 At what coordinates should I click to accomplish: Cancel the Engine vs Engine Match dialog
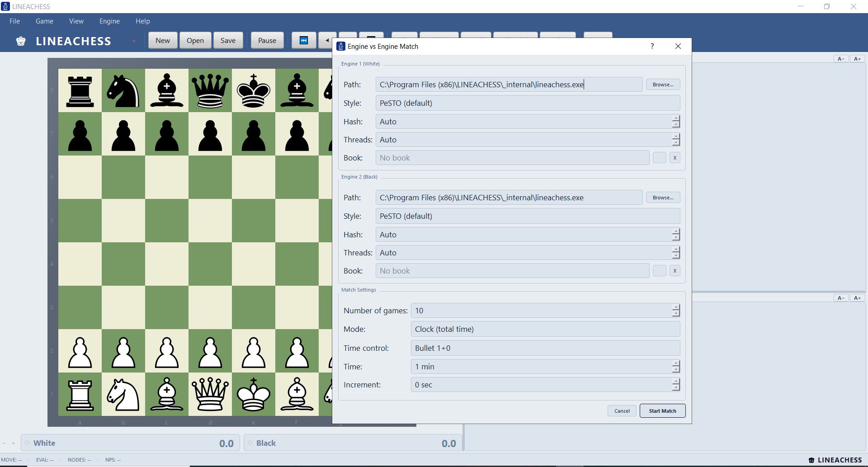[621, 410]
